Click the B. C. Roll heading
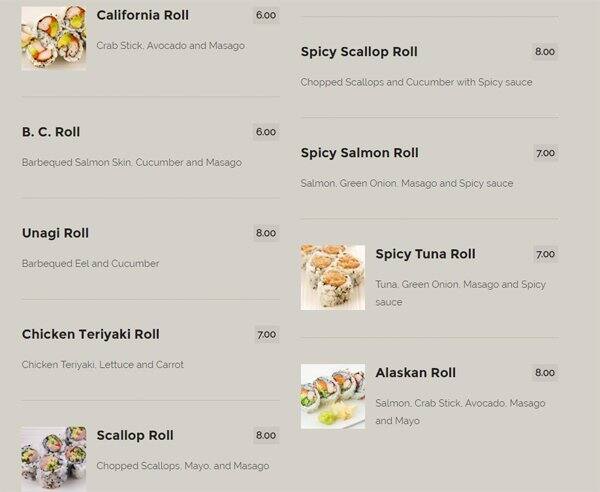This screenshot has height=492, width=600. point(51,132)
